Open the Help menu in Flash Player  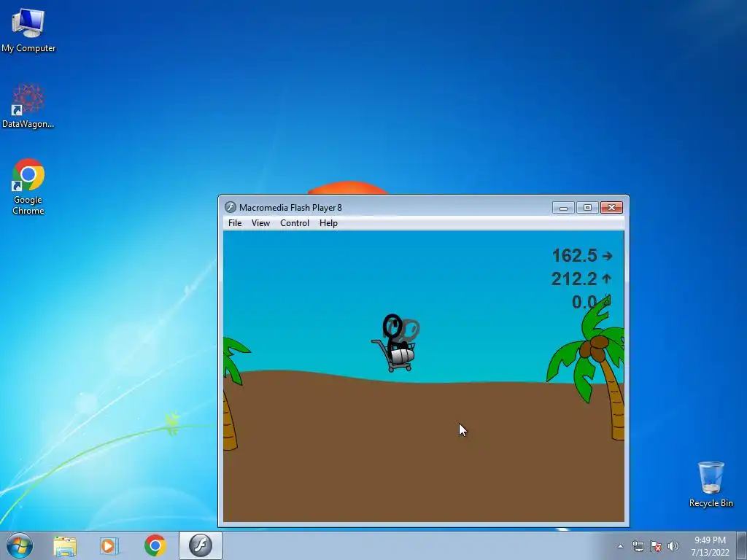click(328, 223)
